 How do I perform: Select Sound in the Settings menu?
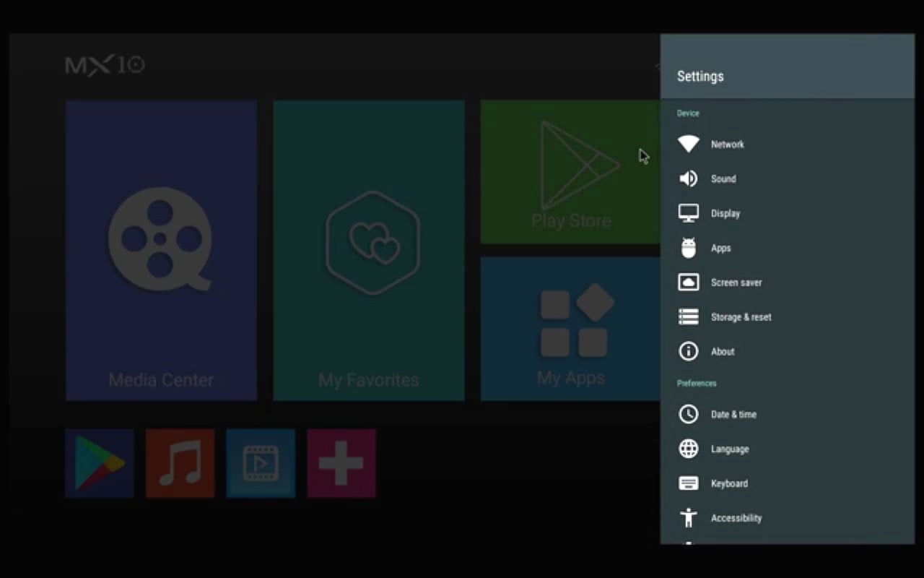click(x=787, y=178)
